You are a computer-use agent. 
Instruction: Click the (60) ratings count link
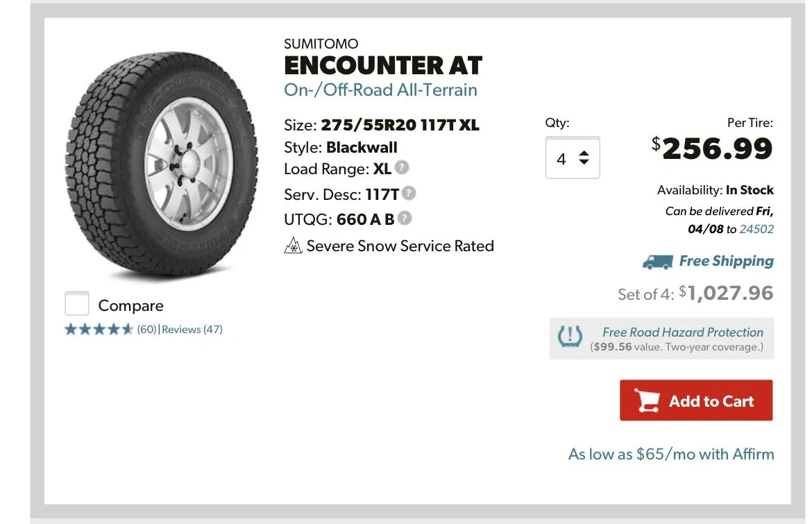tap(146, 329)
